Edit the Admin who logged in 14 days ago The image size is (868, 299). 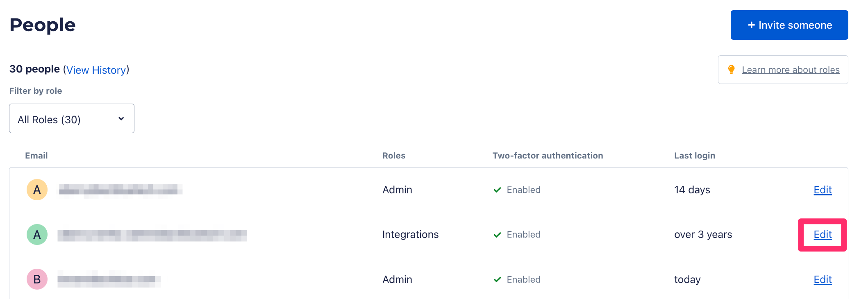pyautogui.click(x=823, y=190)
